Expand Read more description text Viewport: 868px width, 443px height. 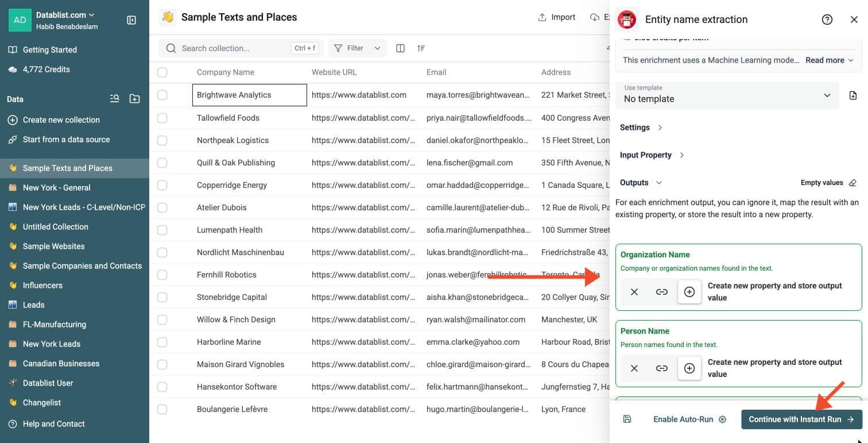830,60
